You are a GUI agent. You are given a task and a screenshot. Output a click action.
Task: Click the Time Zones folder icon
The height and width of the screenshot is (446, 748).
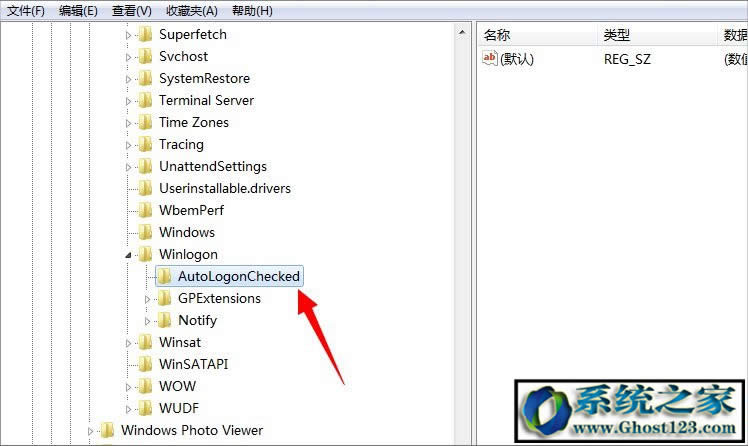coord(145,122)
